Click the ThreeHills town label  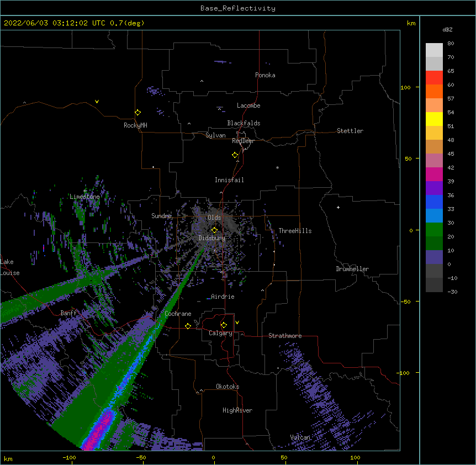coord(295,231)
